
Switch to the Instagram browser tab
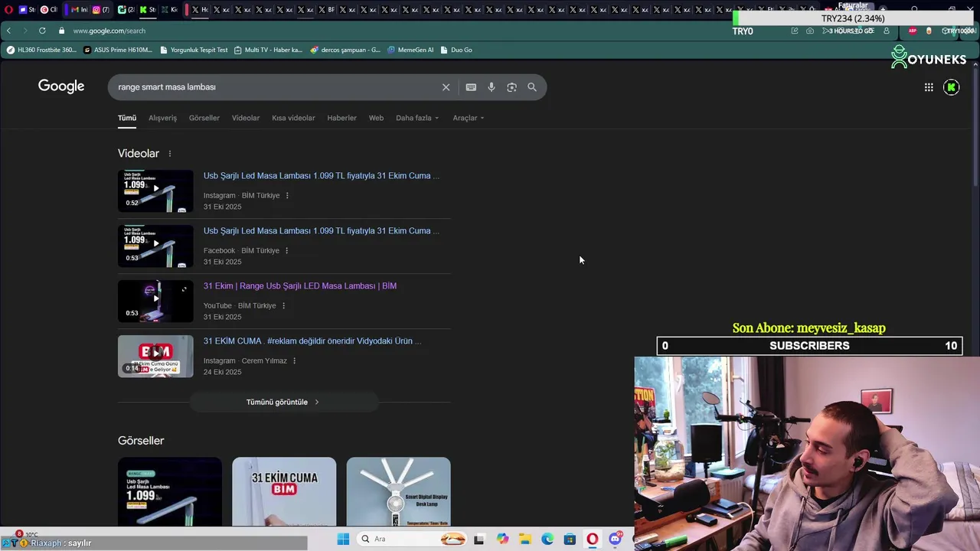point(100,10)
